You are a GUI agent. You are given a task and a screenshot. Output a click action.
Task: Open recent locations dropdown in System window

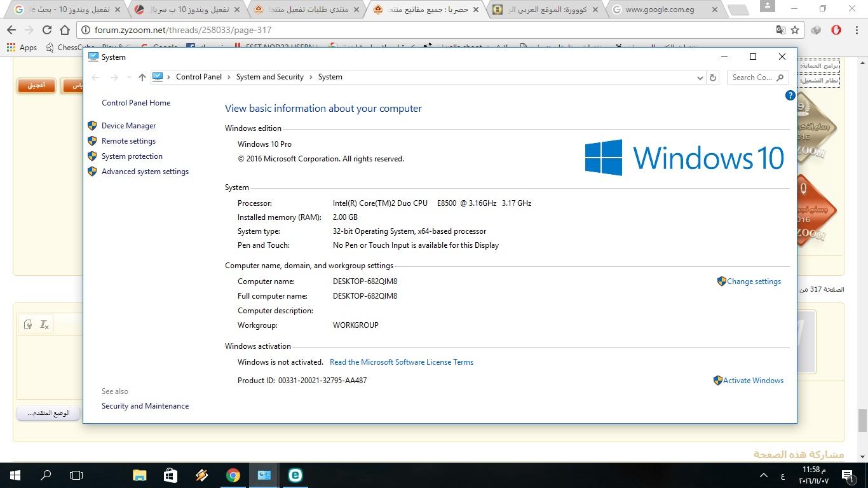pyautogui.click(x=129, y=78)
